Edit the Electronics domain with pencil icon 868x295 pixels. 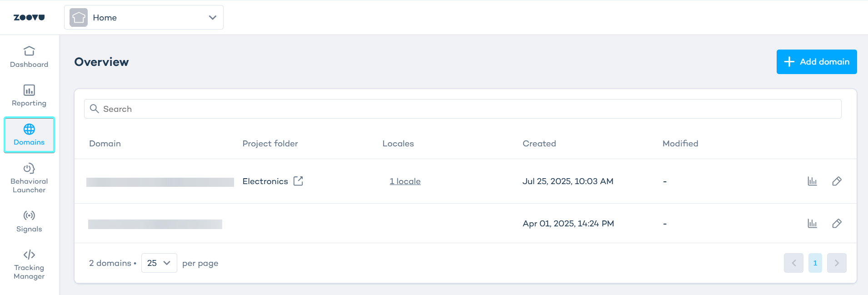837,181
